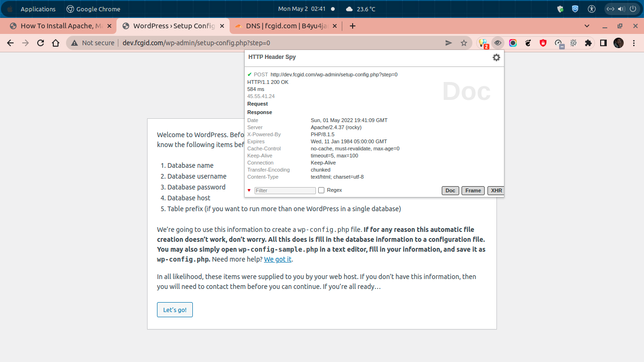Click the speedometer extension icon

pos(559,43)
